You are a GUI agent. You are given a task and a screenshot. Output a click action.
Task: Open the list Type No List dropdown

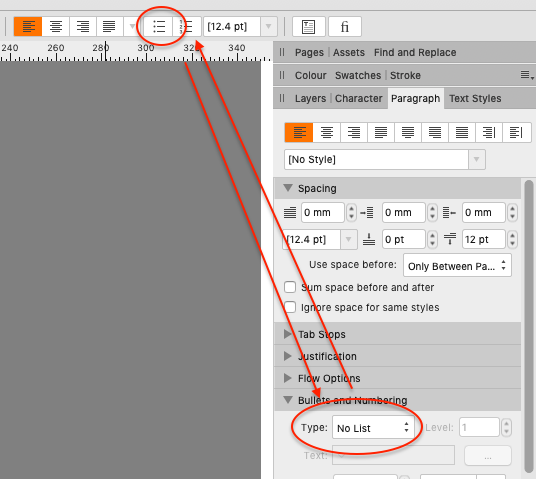tap(373, 428)
